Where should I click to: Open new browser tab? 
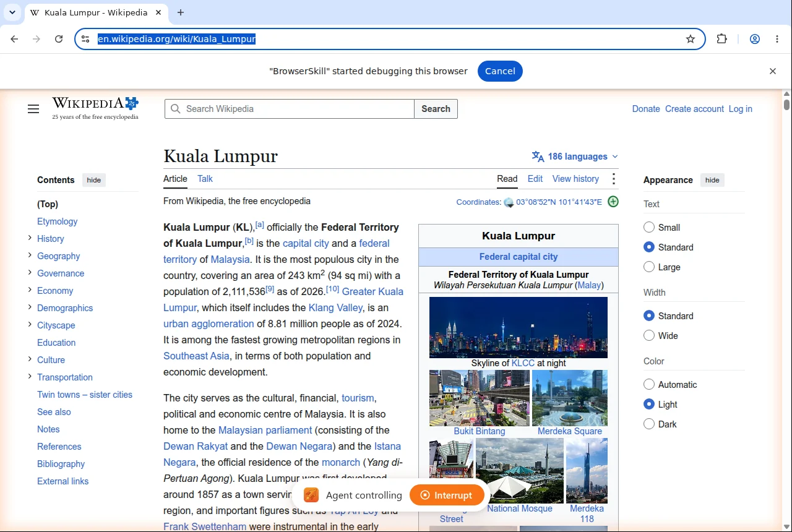coord(181,12)
